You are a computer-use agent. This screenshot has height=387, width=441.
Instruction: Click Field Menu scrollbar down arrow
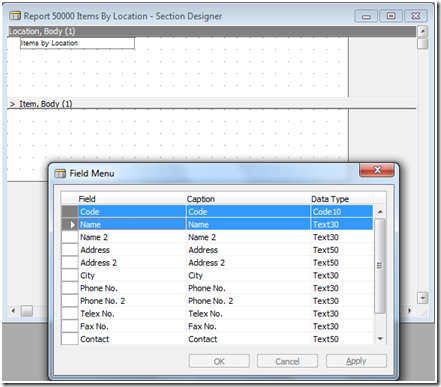(x=380, y=339)
